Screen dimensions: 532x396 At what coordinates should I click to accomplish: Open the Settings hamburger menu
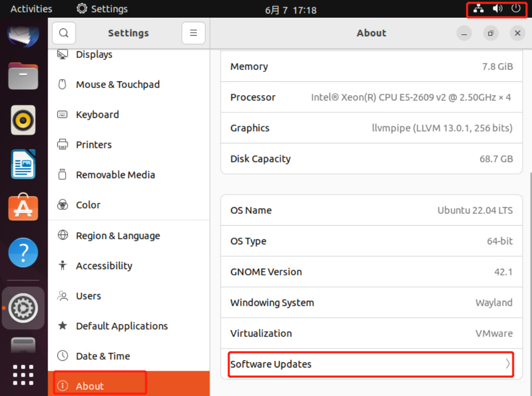(x=193, y=33)
